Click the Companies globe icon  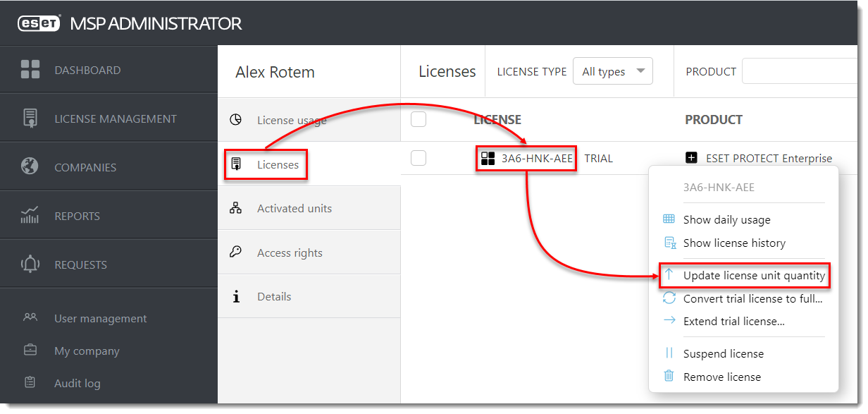pyautogui.click(x=30, y=167)
